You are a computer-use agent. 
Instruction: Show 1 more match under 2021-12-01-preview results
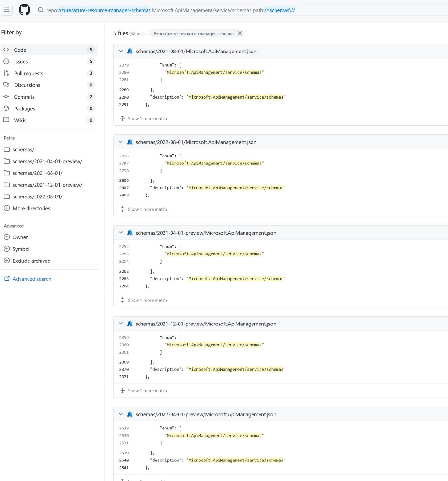coord(147,390)
